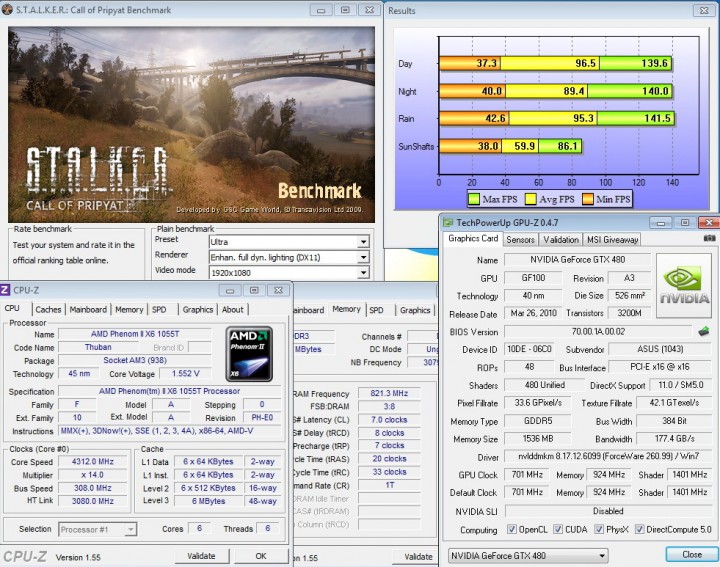Click the S.T.A.L.K.E.R. benchmark title bar icon
Image resolution: width=720 pixels, height=567 pixels.
[x=7, y=9]
